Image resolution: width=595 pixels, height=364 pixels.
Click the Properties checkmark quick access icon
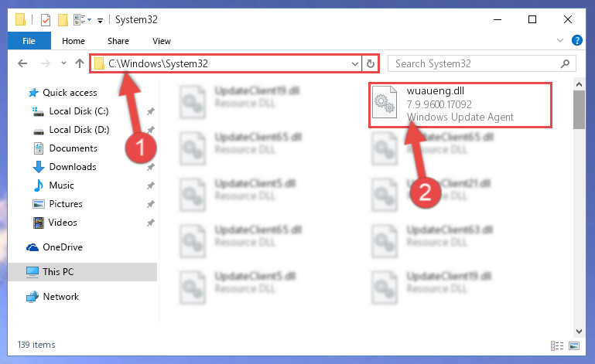(46, 20)
